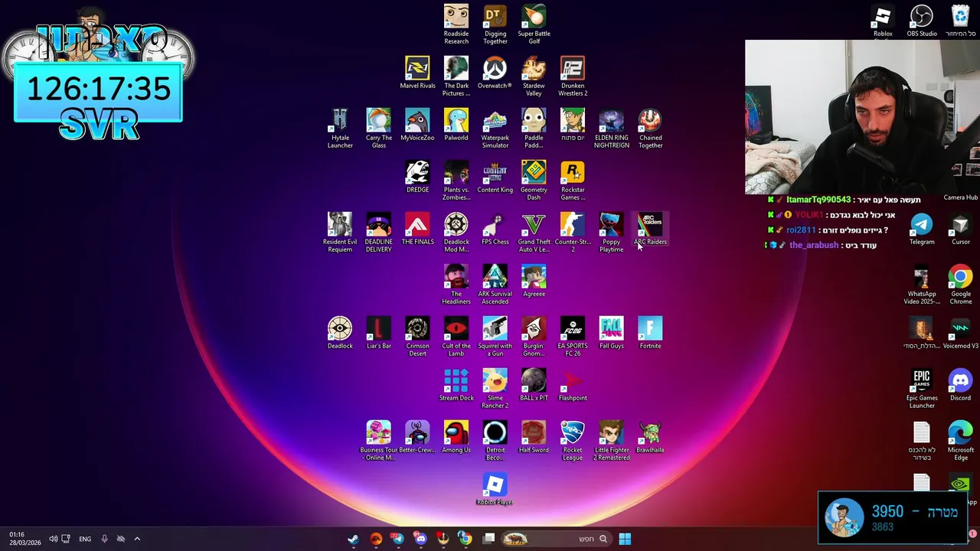Screen dimensions: 980x551
Task: Launch Palworld from desktop
Action: pyautogui.click(x=456, y=125)
